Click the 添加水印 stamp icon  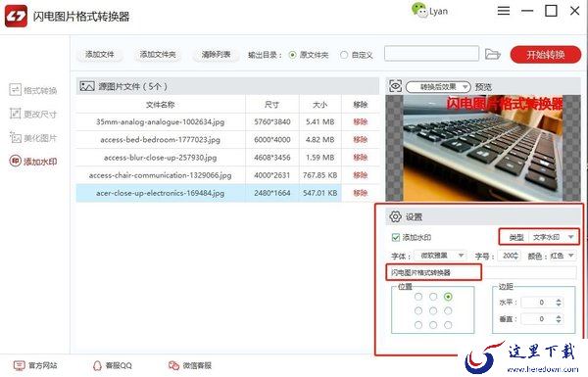coord(15,162)
